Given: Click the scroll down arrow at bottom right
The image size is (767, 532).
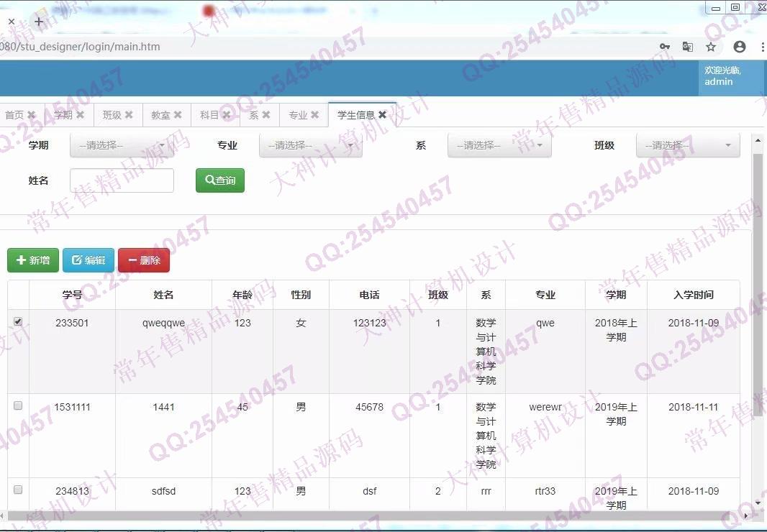Looking at the screenshot, I should click(758, 503).
